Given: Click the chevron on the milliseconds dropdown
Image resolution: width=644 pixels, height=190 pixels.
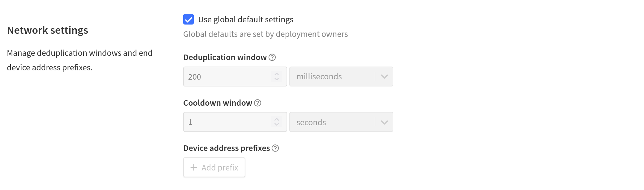Looking at the screenshot, I should pyautogui.click(x=384, y=77).
